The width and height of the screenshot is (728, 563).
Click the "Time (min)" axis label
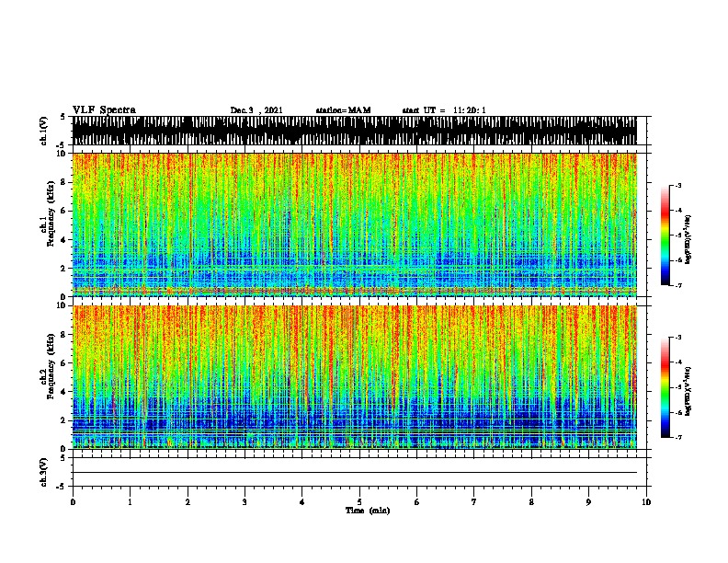click(368, 511)
